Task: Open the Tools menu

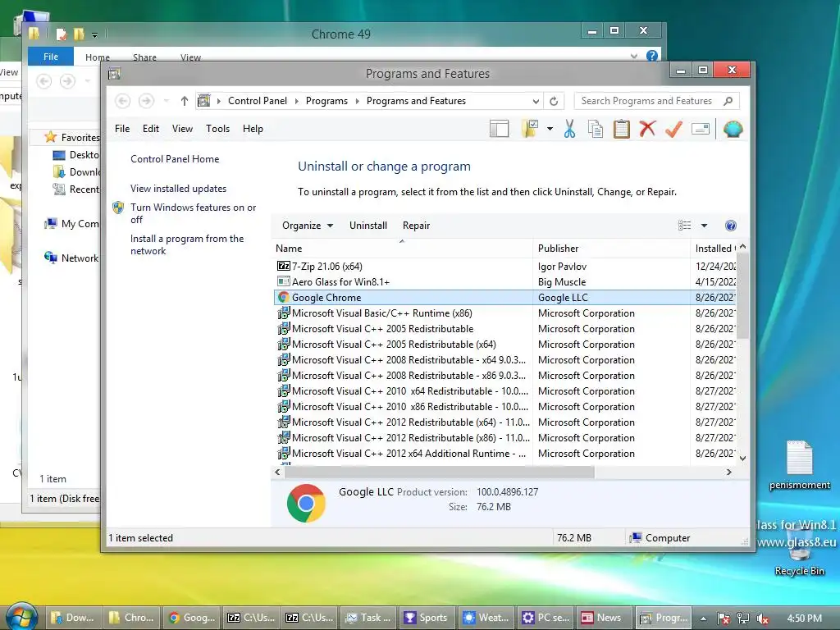Action: click(x=217, y=129)
